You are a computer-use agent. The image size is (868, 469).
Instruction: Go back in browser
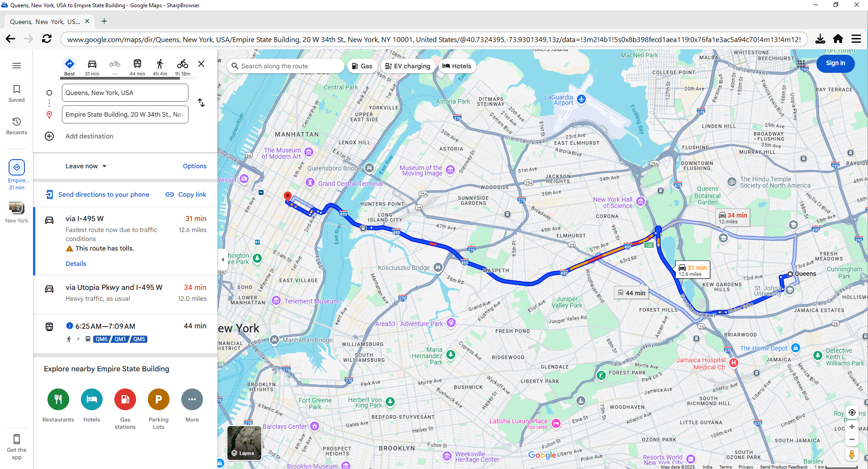[10, 39]
